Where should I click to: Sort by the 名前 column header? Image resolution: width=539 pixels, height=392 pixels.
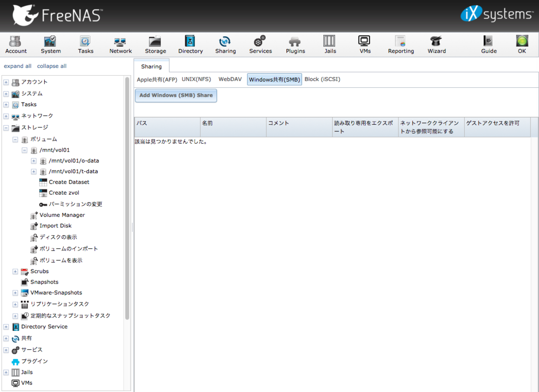click(x=233, y=127)
